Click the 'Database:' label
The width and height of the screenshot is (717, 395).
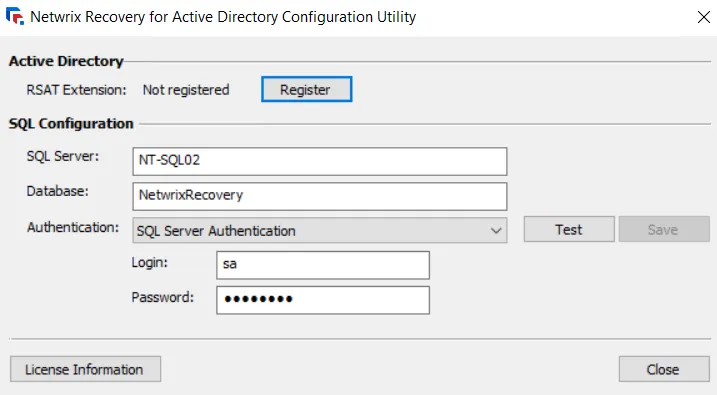click(x=58, y=191)
